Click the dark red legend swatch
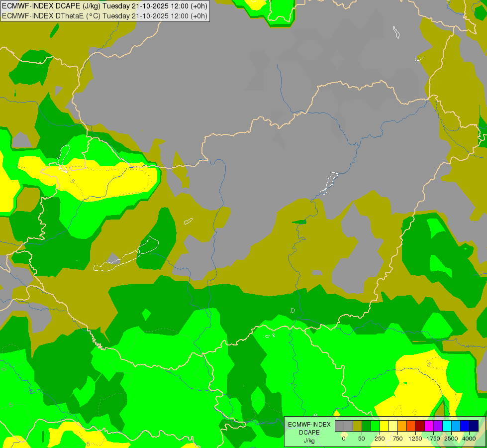The width and height of the screenshot is (487, 448). tap(420, 426)
